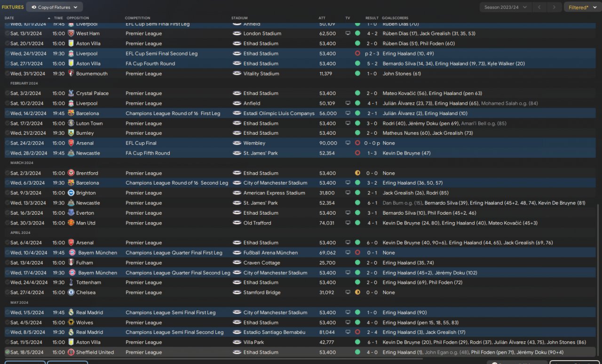
Task: Click the loss indicator on the FA Cup Fifth Round row
Action: pos(357,153)
